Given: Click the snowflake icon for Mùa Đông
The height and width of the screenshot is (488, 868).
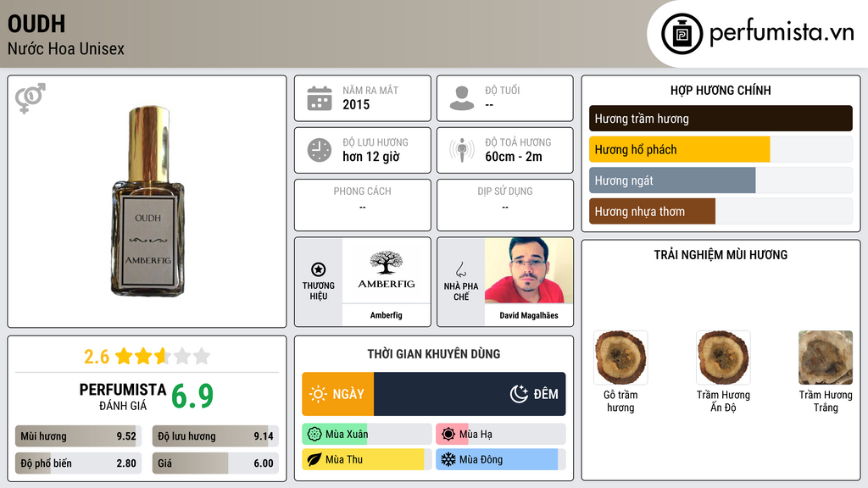Looking at the screenshot, I should click(448, 459).
